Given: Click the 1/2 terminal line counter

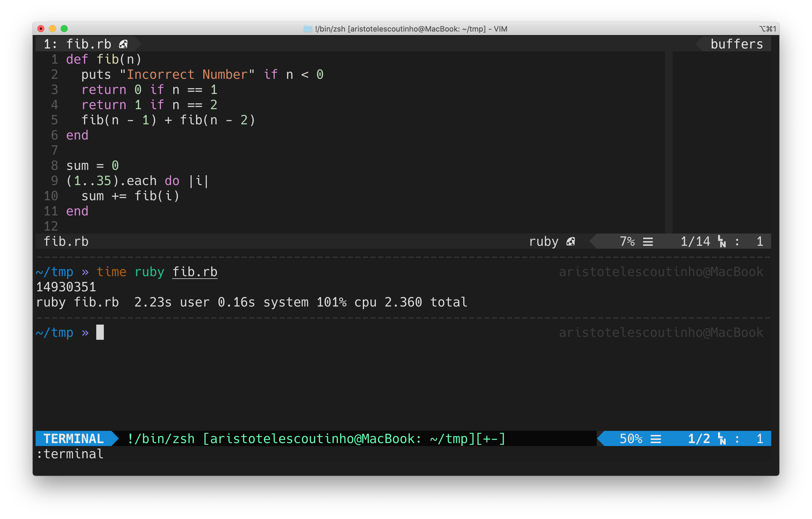Looking at the screenshot, I should (x=699, y=439).
